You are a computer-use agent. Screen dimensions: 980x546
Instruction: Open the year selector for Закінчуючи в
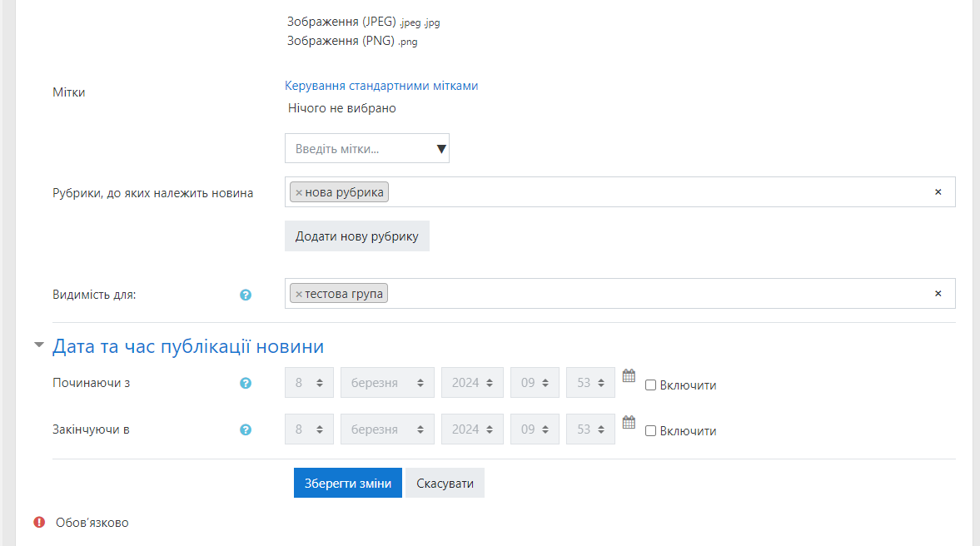point(472,429)
